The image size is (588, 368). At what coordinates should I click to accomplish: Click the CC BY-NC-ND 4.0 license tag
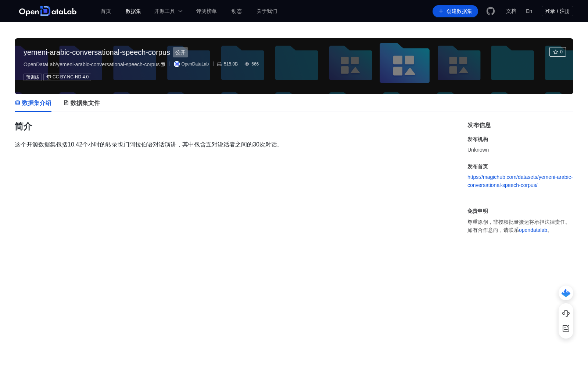67,77
